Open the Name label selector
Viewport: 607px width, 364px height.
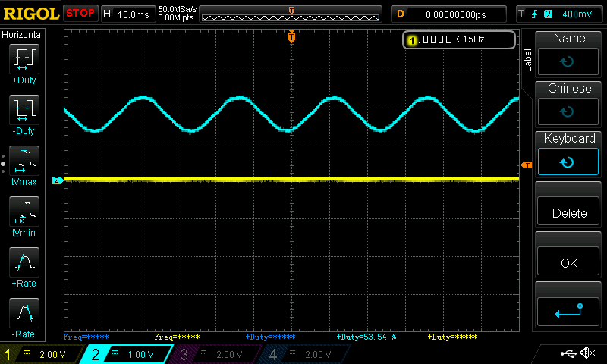[569, 52]
